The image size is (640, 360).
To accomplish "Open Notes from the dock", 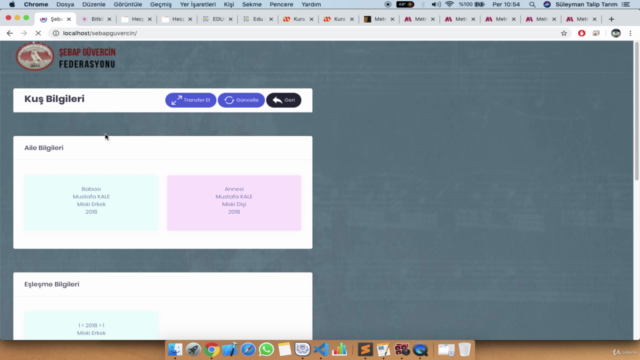I will coord(284,350).
